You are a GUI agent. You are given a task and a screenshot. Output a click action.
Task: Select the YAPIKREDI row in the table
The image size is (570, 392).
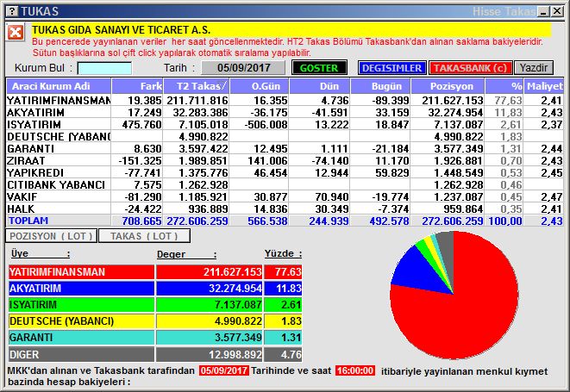(x=285, y=172)
